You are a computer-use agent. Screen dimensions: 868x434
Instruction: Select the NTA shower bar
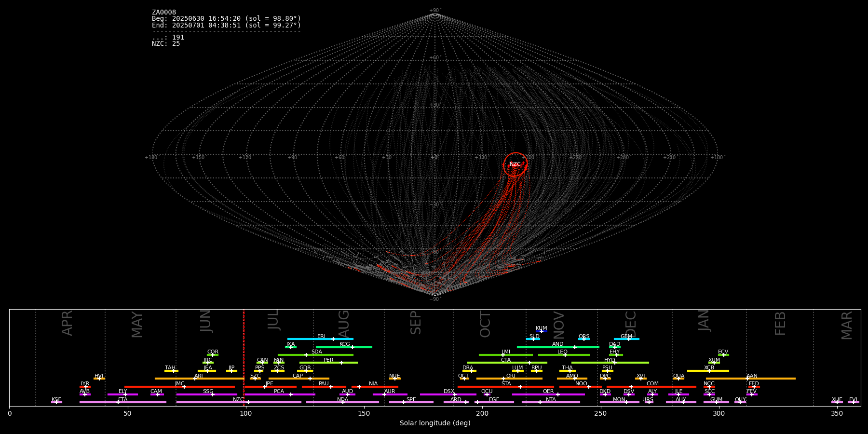pyautogui.click(x=551, y=402)
